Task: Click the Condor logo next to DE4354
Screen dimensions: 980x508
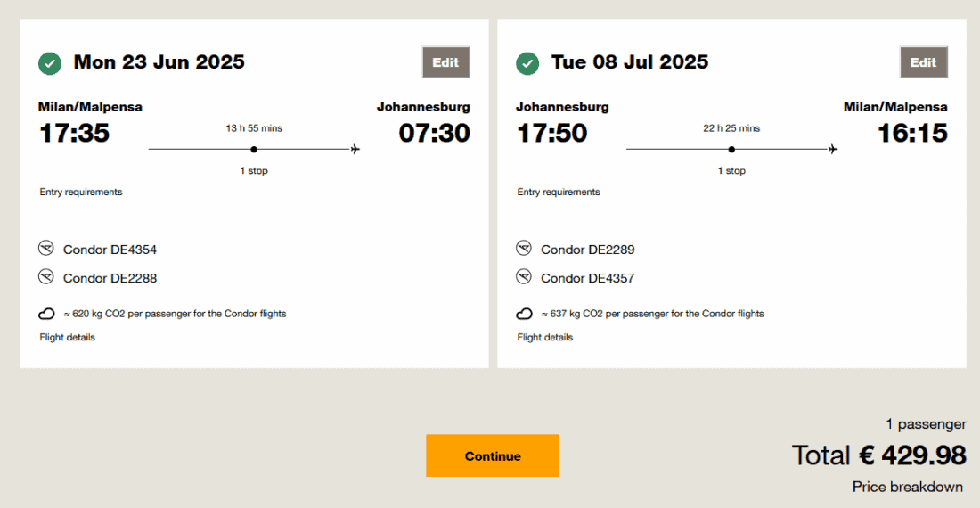Action: [x=47, y=249]
